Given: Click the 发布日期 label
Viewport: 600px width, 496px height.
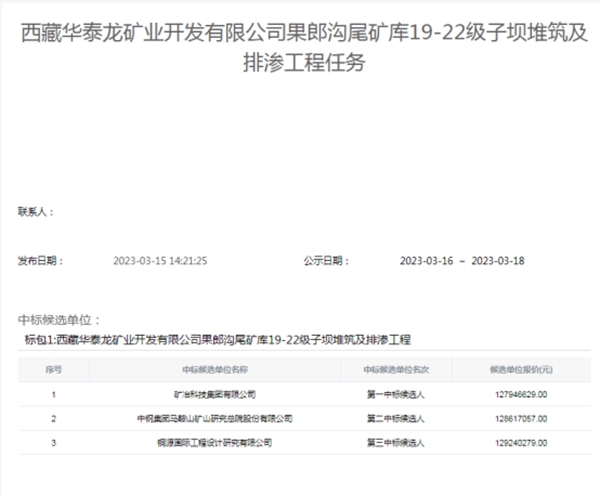Looking at the screenshot, I should coord(40,261).
